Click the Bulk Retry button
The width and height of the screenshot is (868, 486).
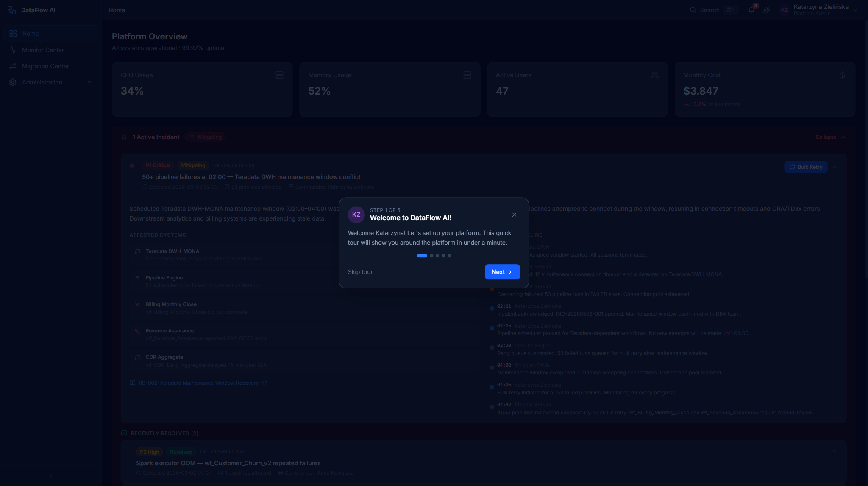pyautogui.click(x=806, y=167)
